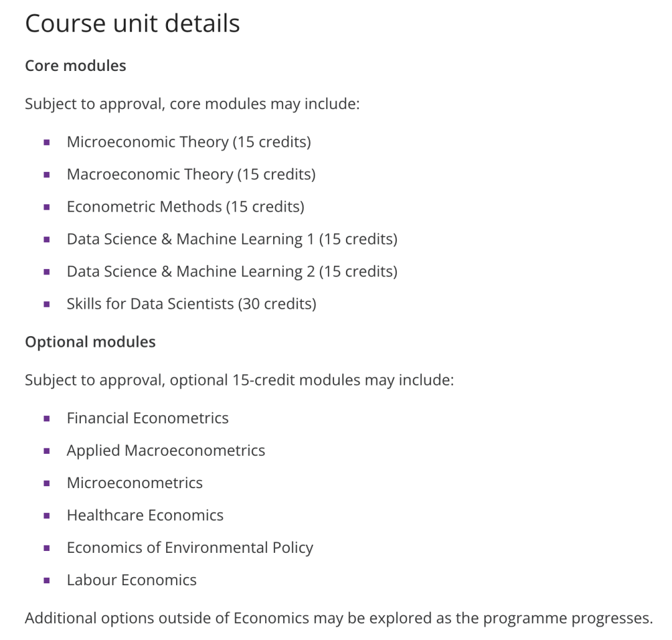Viewport: 672px width, 640px height.
Task: Select Economics of Environmental Policy item
Action: 190,548
